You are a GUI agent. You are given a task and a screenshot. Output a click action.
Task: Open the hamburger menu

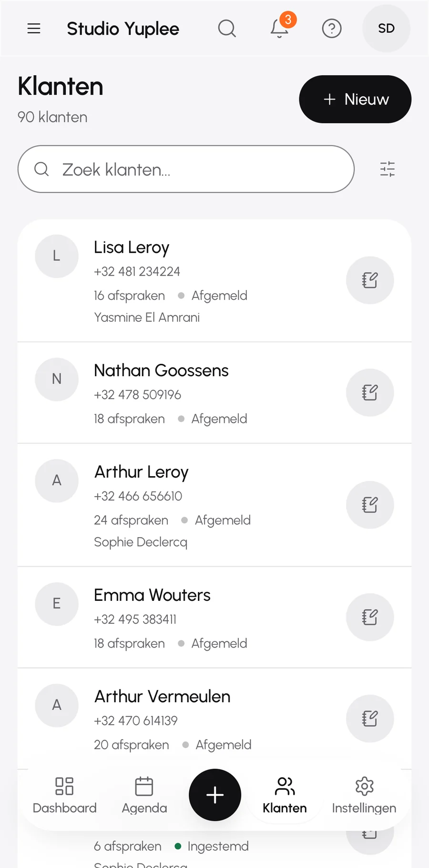(34, 29)
